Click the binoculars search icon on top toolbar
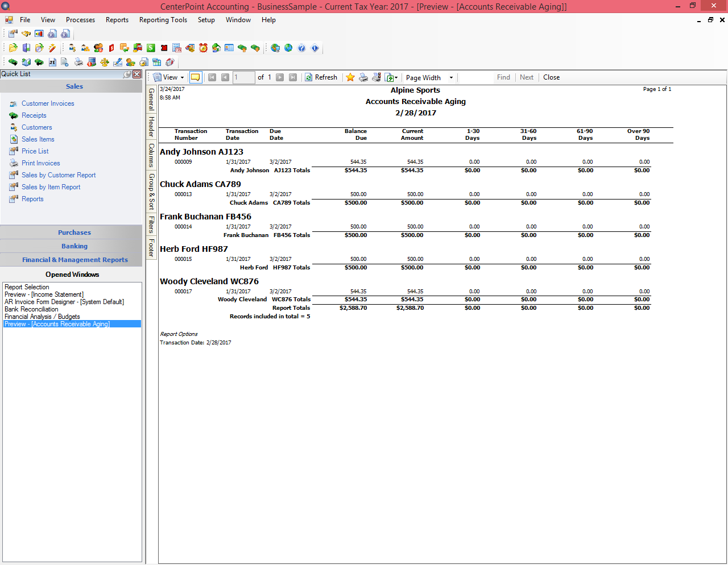This screenshot has width=728, height=565. [26, 34]
